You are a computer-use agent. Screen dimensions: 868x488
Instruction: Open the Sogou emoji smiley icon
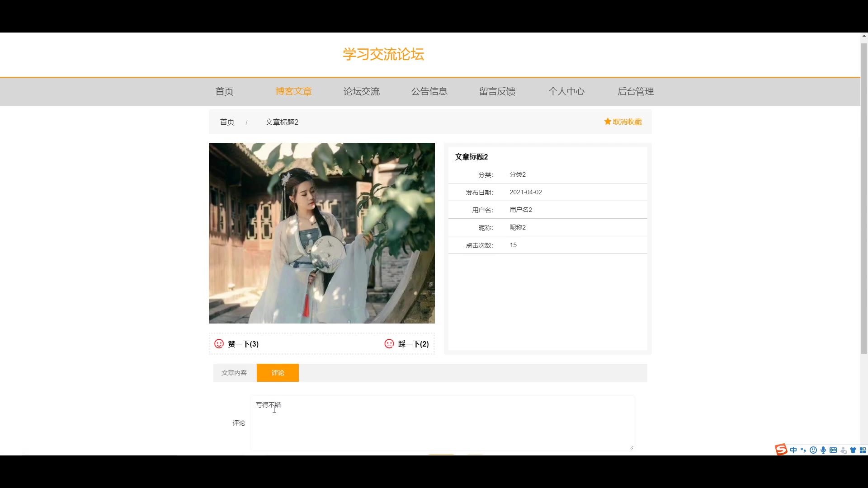tap(813, 450)
